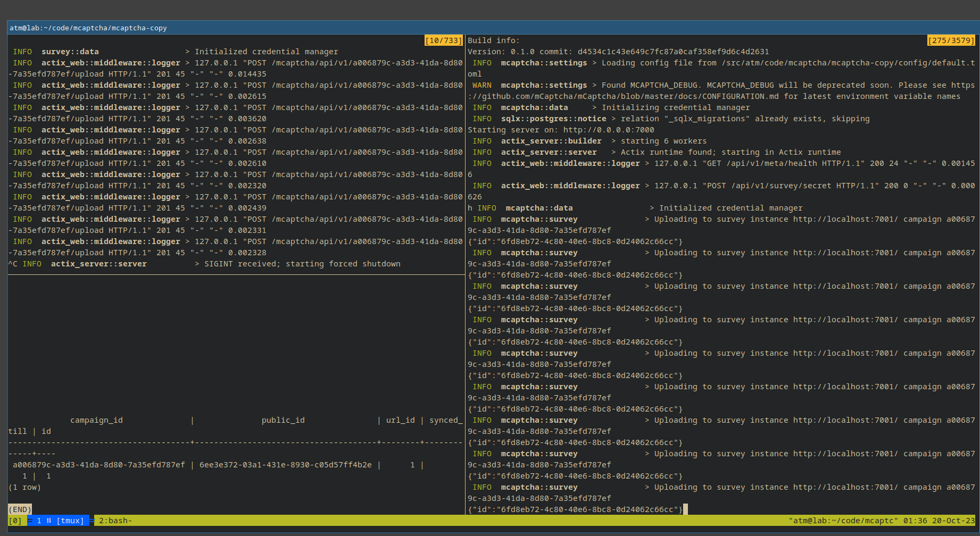Click the campaign id a006879c-a3d3-41da-8d80-7a35efd787ef table cell
980x536 pixels.
tap(99, 465)
